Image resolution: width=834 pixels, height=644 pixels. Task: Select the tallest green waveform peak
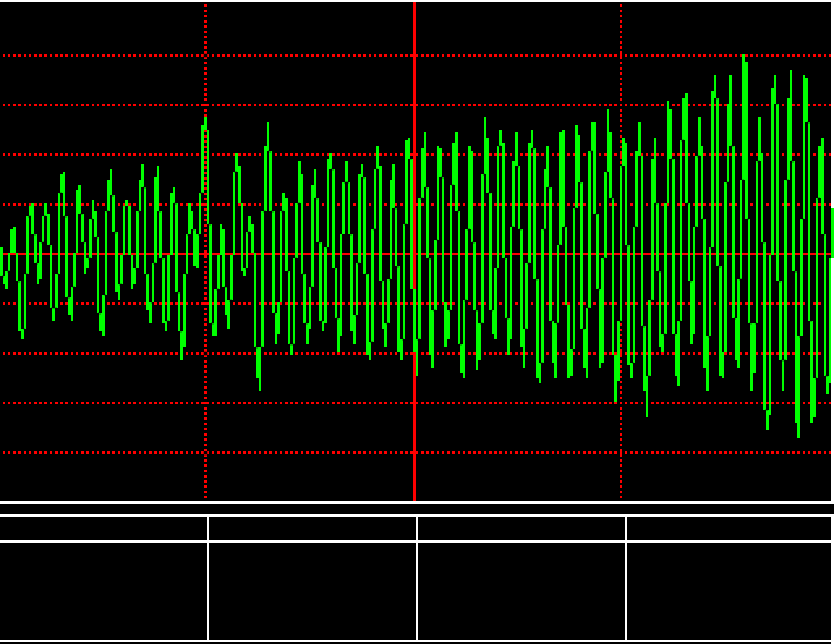click(743, 58)
